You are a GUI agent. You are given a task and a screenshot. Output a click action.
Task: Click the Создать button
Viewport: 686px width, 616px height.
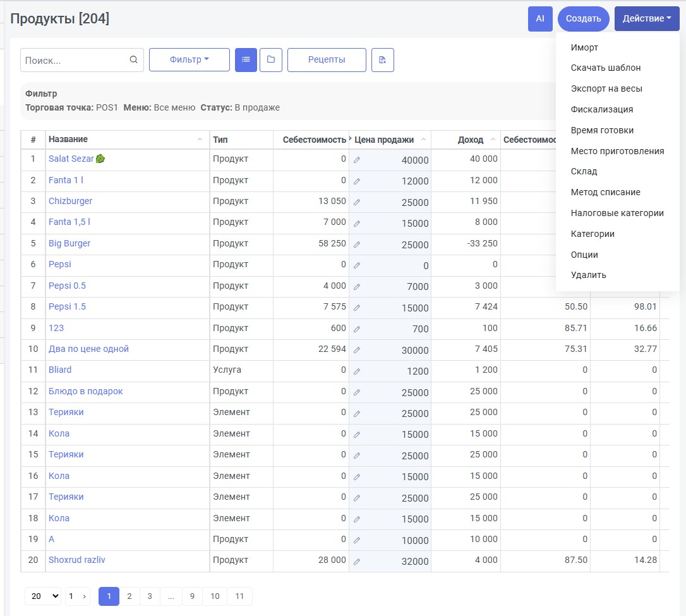[x=583, y=18]
